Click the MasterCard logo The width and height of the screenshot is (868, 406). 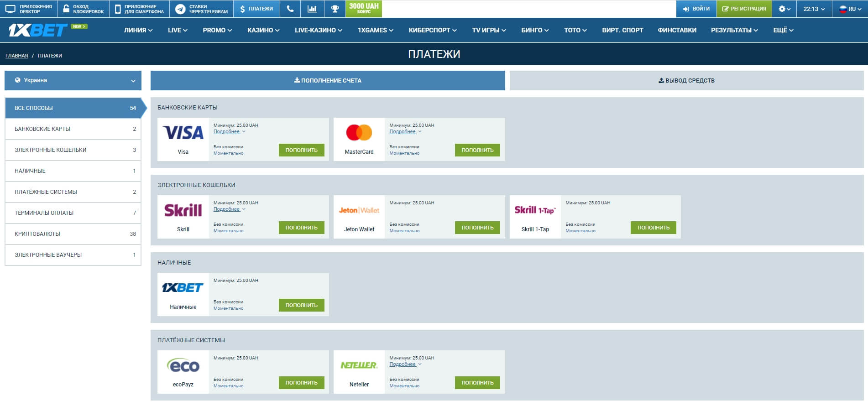pos(359,133)
